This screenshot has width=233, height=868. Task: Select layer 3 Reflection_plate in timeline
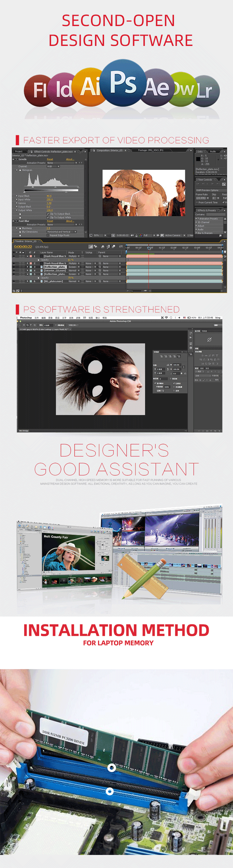pyautogui.click(x=55, y=267)
